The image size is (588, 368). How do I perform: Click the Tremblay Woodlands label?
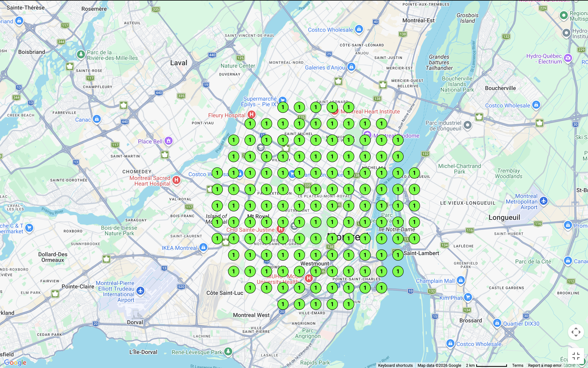coord(509,174)
